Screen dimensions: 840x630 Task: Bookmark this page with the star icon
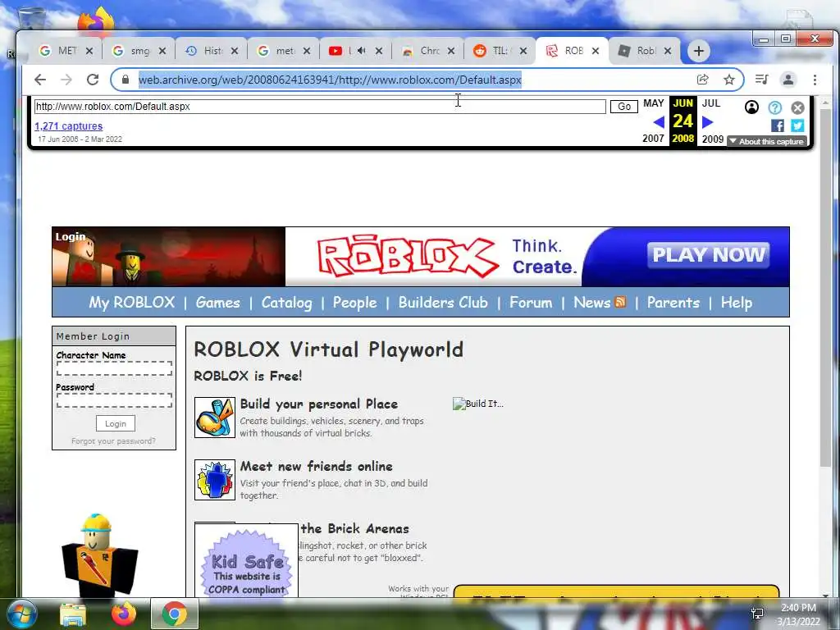729,80
